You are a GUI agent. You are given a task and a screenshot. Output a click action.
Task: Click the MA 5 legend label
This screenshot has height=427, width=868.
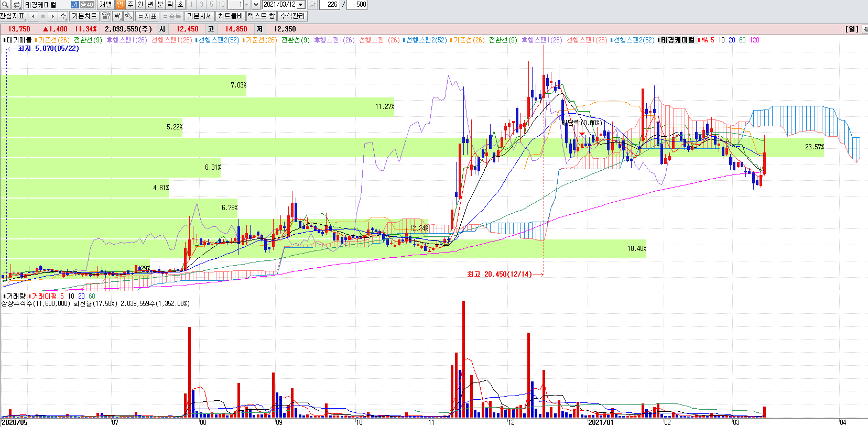(708, 40)
